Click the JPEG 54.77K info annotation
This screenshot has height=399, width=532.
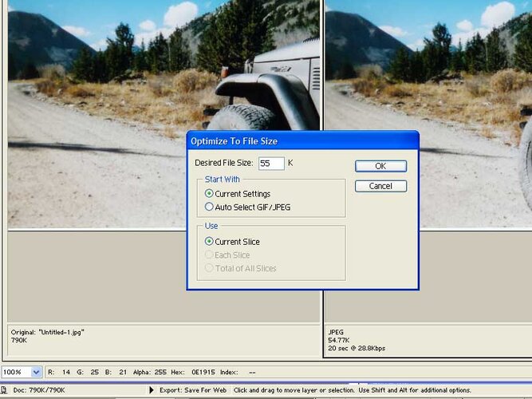tap(357, 340)
